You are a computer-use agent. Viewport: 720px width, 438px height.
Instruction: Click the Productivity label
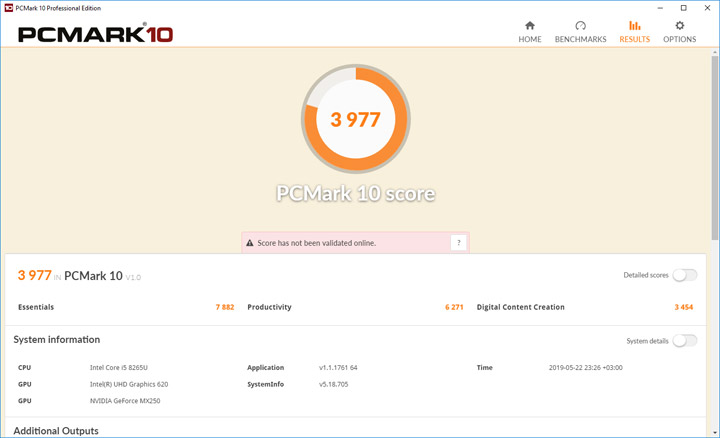pos(269,307)
